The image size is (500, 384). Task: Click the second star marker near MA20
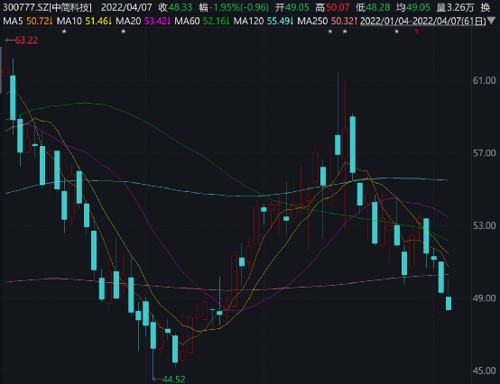click(x=123, y=32)
